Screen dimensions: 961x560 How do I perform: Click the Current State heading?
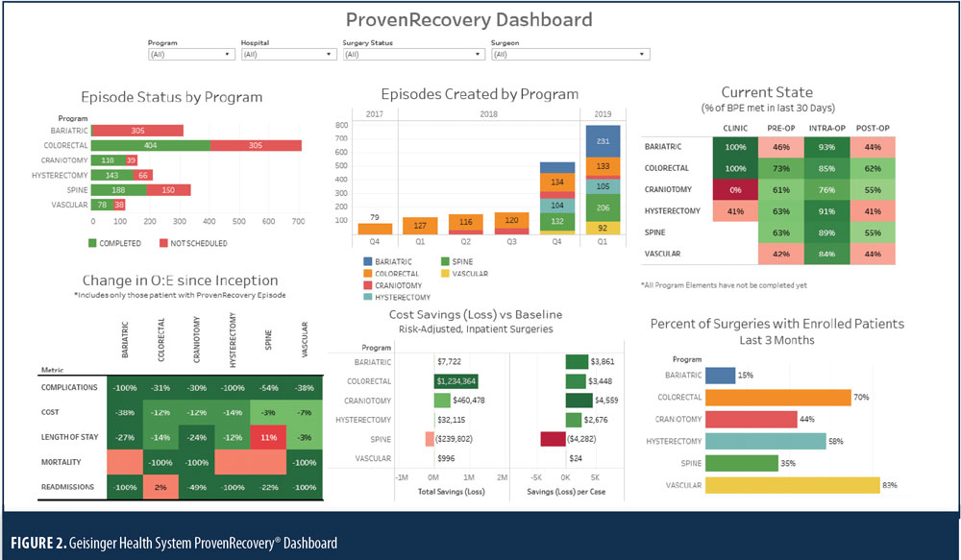pos(767,92)
